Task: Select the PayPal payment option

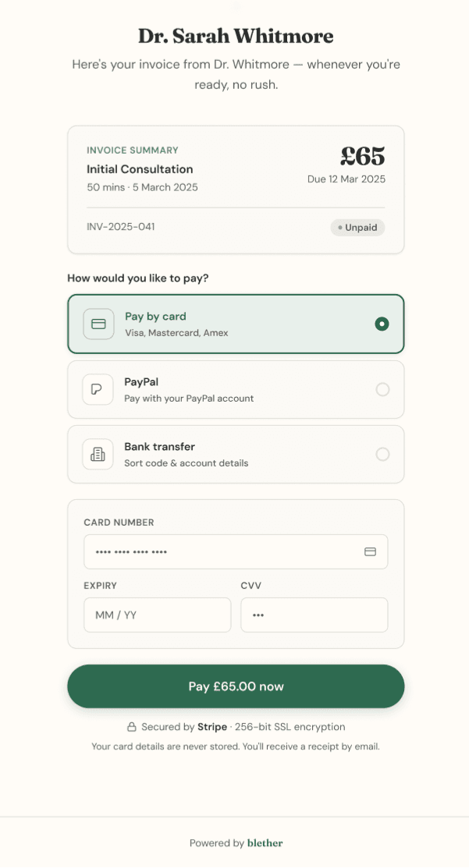Action: 236,388
